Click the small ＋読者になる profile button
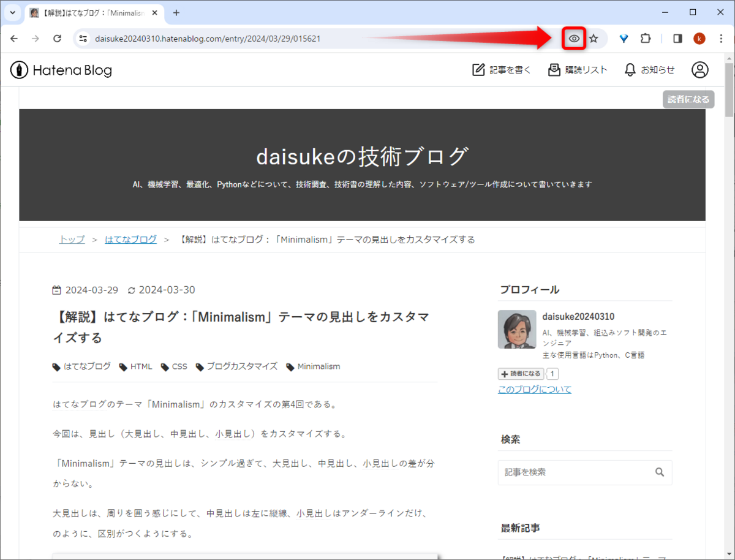 (x=521, y=374)
